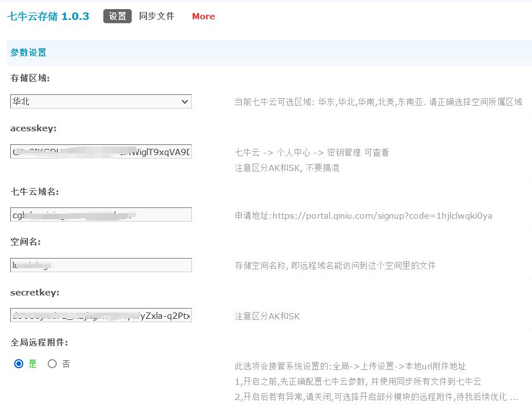
Task: Click the hint listing 华东,华北,华南,北美,东南亚 regions
Action: [x=378, y=102]
